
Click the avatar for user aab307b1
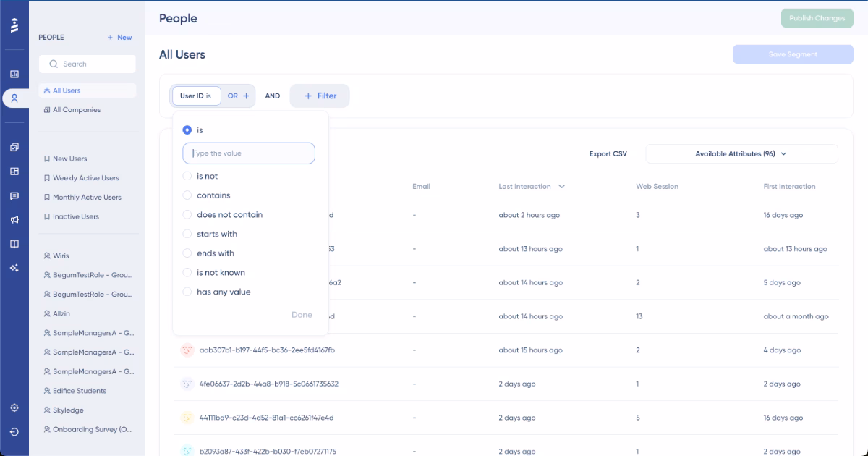pyautogui.click(x=187, y=350)
